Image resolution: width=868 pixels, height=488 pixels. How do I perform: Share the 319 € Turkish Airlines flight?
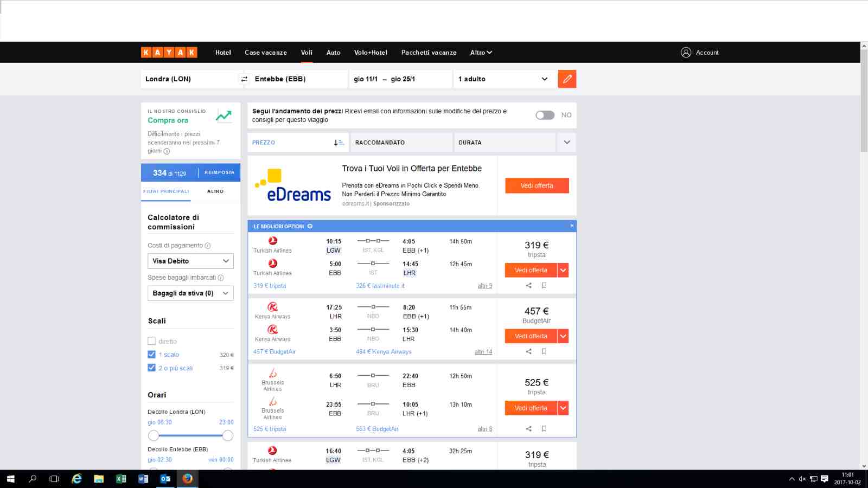point(528,285)
